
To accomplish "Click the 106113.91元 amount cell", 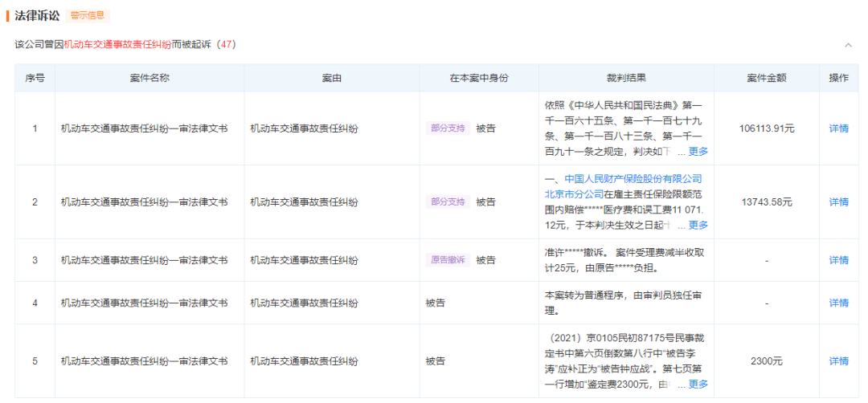I will tap(766, 128).
